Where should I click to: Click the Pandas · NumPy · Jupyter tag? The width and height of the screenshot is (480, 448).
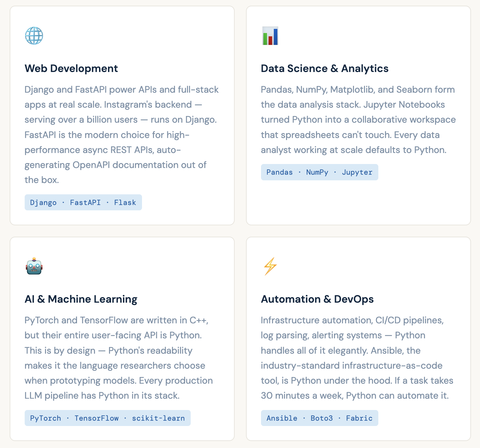point(319,172)
